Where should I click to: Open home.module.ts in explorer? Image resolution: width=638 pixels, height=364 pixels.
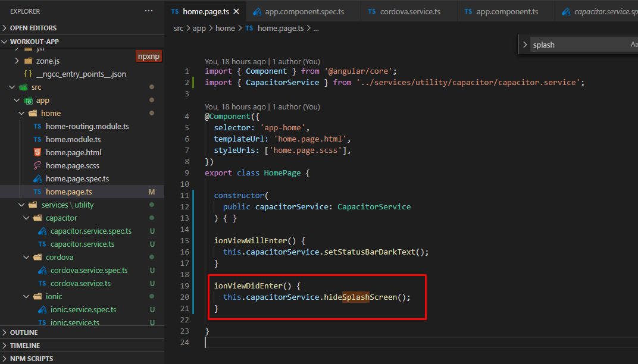click(x=73, y=139)
